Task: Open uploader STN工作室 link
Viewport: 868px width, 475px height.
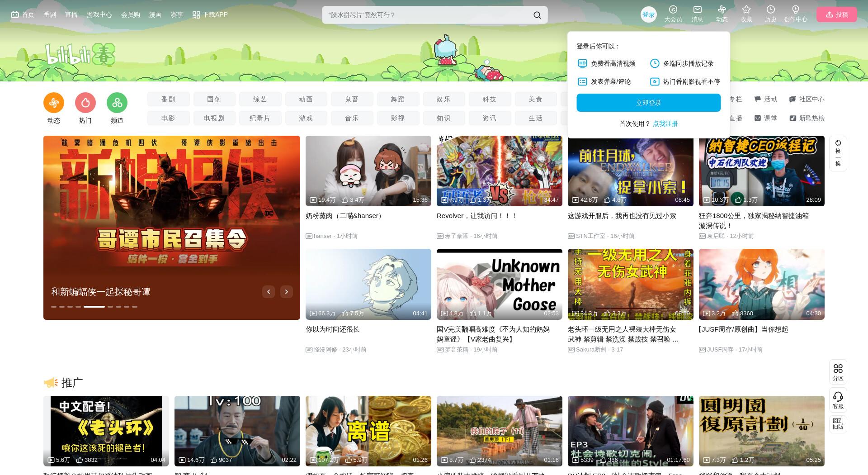Action: tap(590, 236)
